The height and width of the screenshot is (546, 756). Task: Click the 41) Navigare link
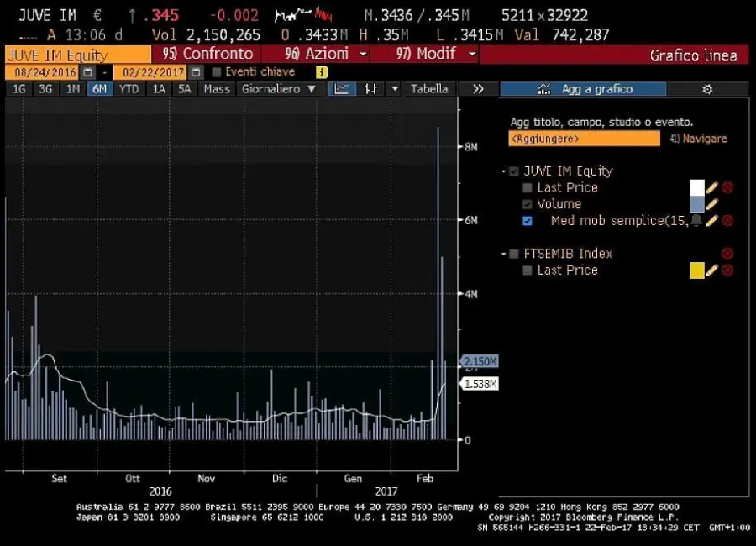(699, 139)
